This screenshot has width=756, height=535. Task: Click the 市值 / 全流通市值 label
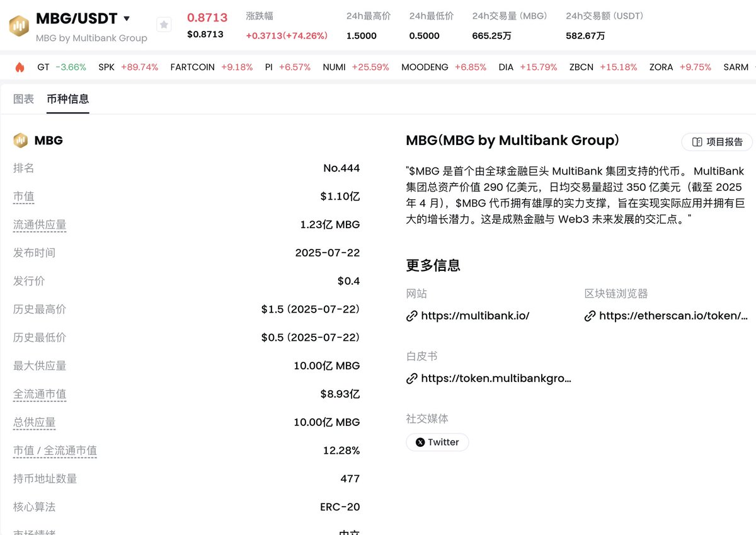55,451
